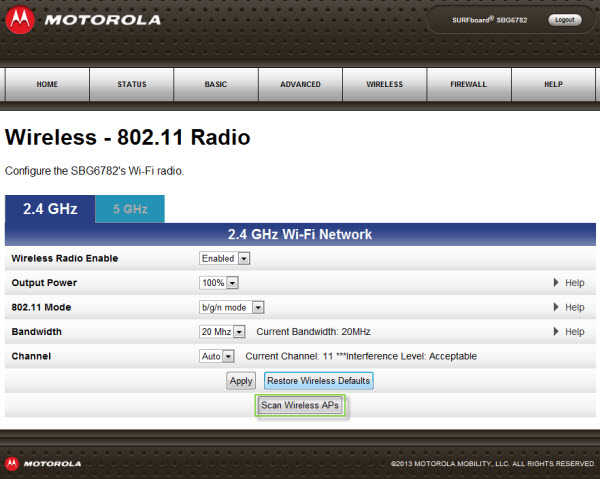Click Help arrow for Bandwidth row
The width and height of the screenshot is (600, 479).
point(557,332)
